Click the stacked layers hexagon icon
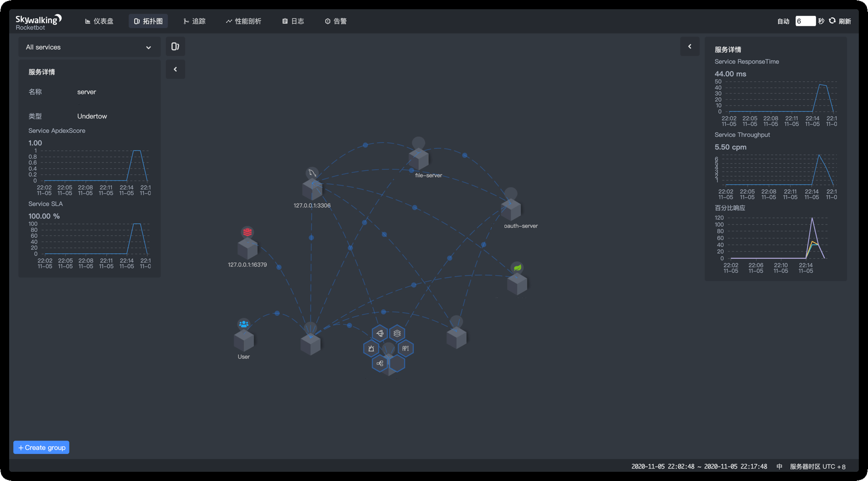The image size is (868, 481). tap(397, 334)
